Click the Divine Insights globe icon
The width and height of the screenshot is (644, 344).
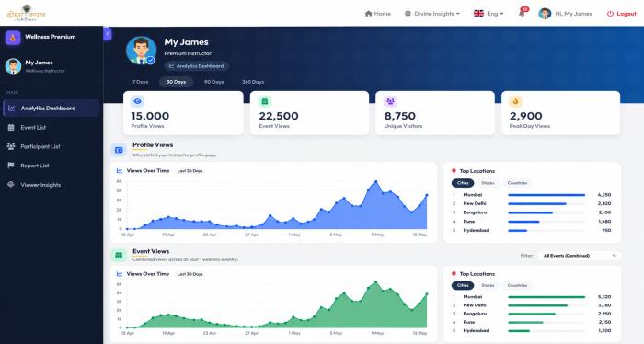pyautogui.click(x=408, y=14)
